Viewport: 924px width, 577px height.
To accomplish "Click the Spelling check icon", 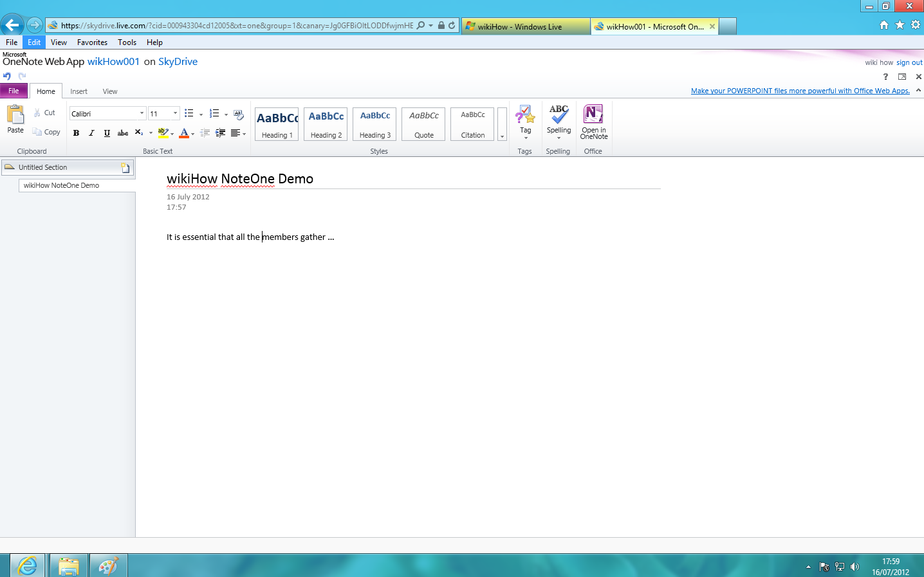I will [x=559, y=114].
